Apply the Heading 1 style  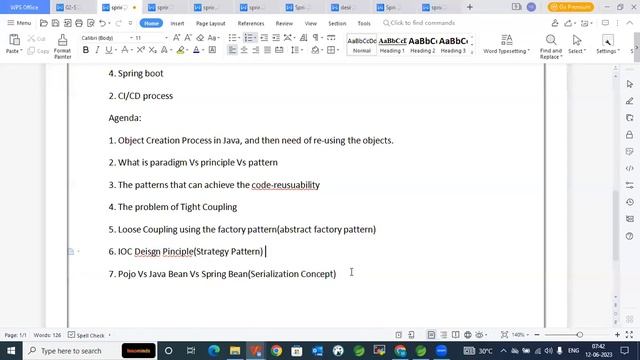tap(392, 45)
